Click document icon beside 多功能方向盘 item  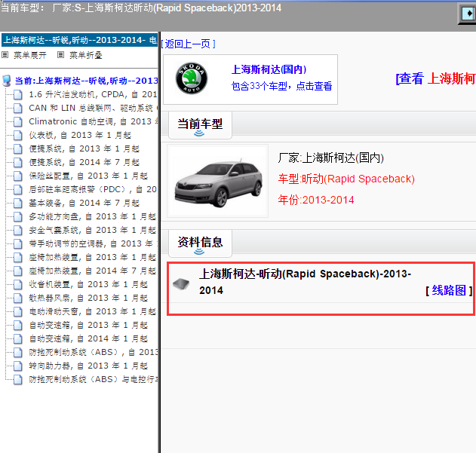18,216
